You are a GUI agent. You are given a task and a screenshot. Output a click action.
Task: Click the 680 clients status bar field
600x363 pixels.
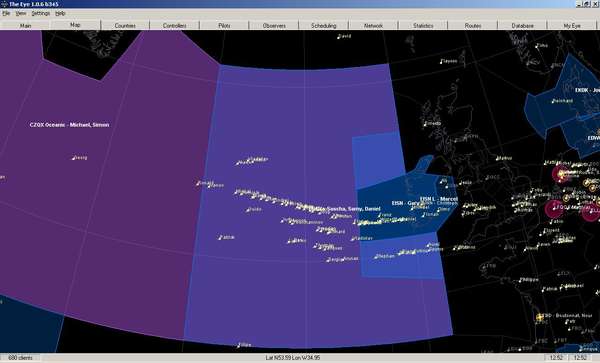20,358
